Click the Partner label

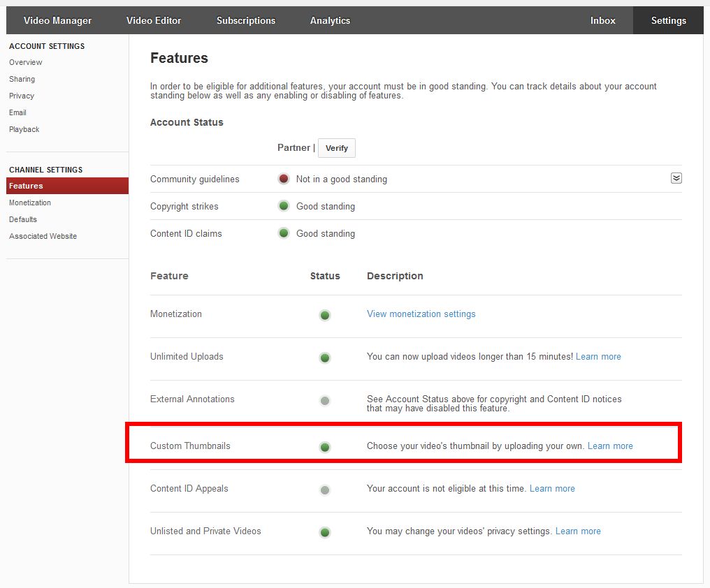294,147
